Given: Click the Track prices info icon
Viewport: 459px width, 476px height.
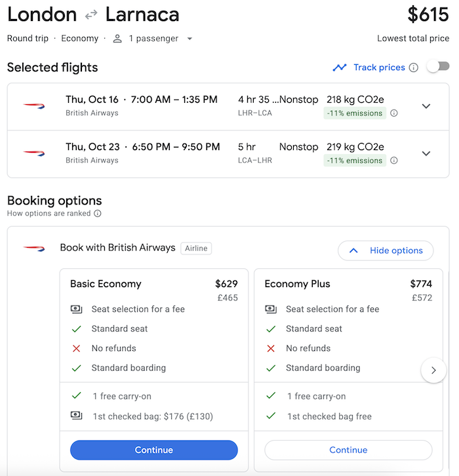Looking at the screenshot, I should coord(414,68).
